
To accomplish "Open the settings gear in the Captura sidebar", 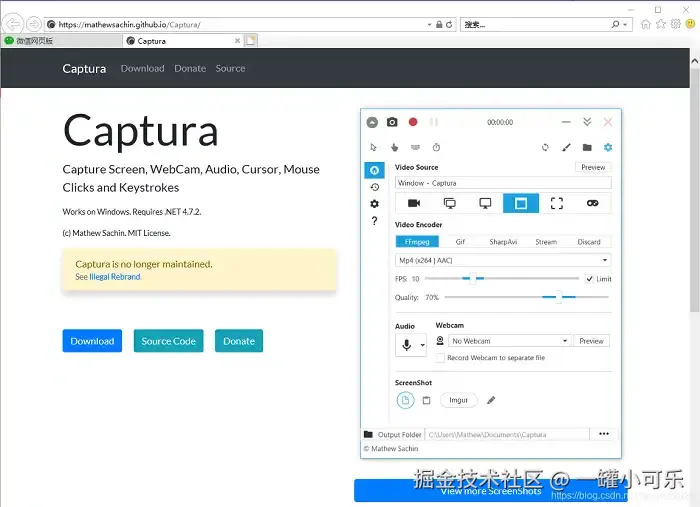I will 375,204.
